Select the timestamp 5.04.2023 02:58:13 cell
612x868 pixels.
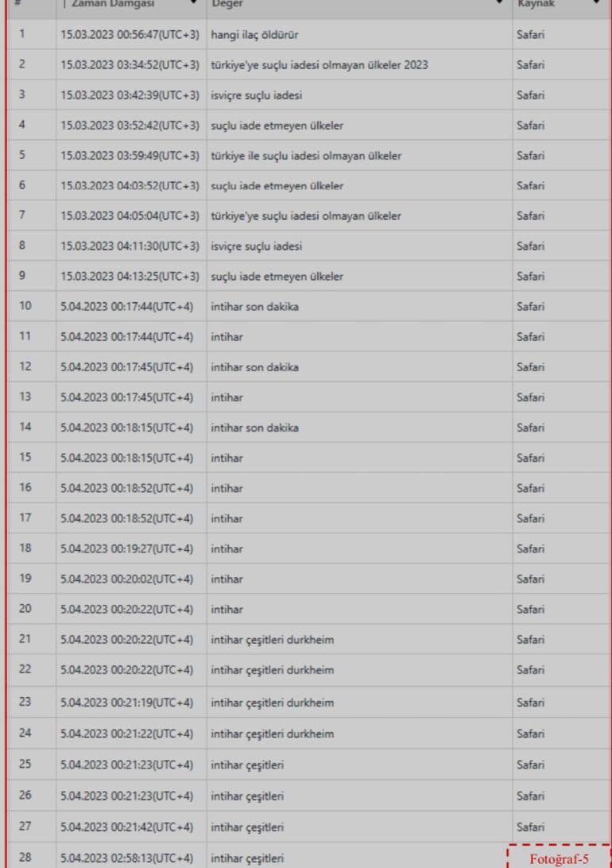click(126, 857)
